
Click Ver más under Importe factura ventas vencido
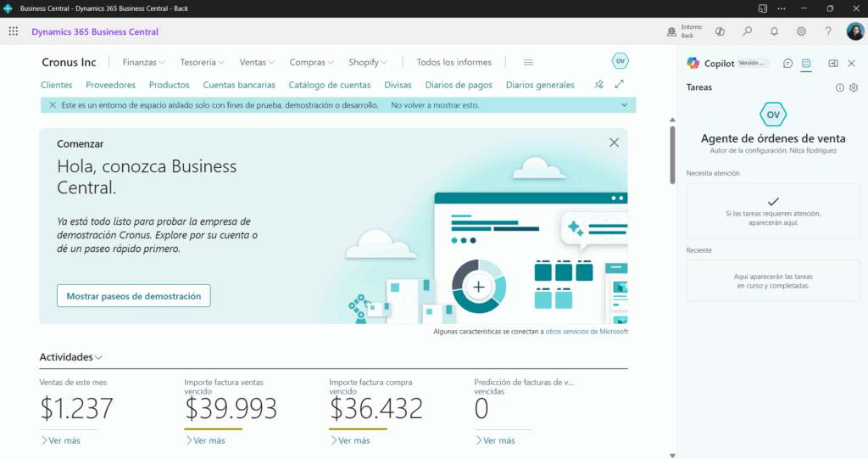[x=205, y=440]
